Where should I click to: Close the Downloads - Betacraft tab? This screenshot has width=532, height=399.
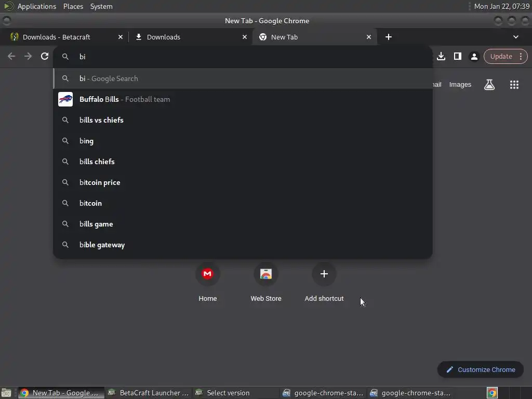point(121,37)
